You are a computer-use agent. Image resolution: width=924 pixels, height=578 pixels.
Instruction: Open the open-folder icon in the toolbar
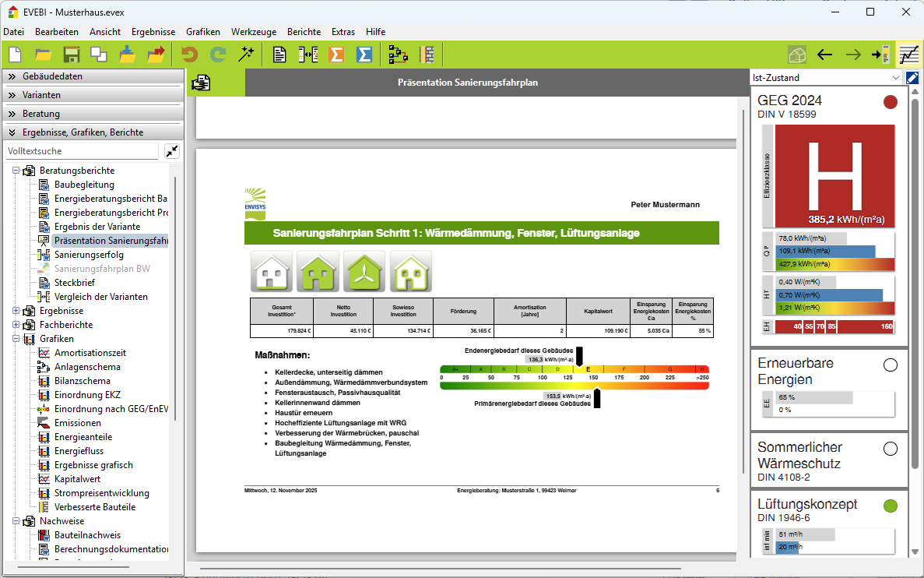(43, 55)
